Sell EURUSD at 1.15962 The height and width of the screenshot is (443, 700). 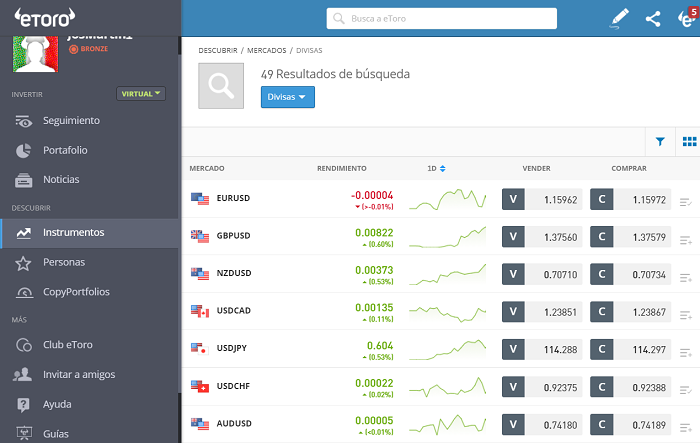(542, 199)
